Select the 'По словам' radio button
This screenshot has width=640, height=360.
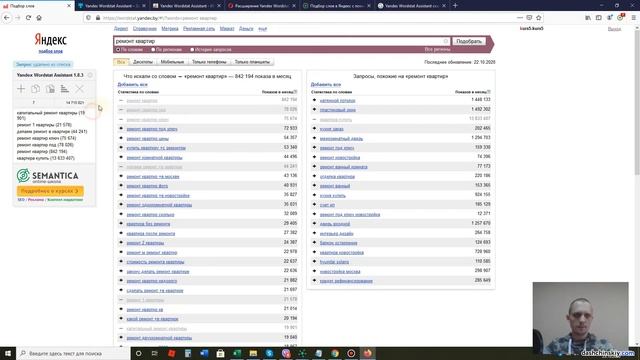(118, 49)
